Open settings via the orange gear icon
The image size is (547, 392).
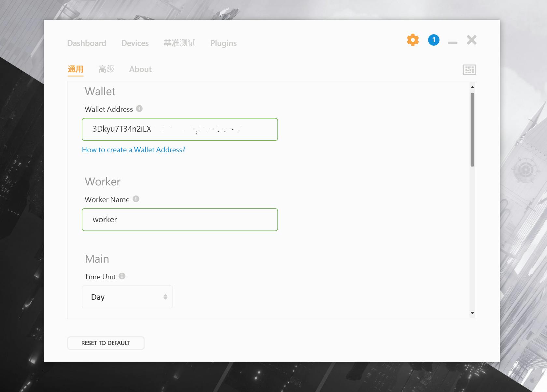(x=413, y=40)
